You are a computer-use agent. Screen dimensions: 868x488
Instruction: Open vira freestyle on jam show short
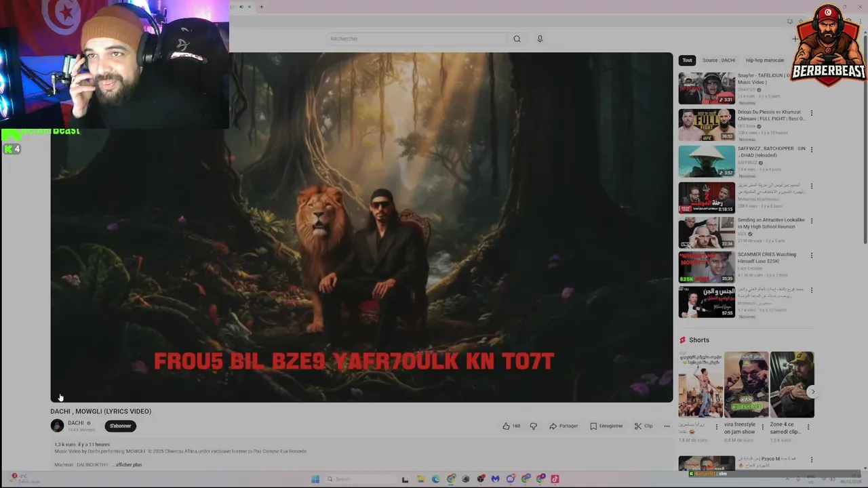(x=746, y=384)
